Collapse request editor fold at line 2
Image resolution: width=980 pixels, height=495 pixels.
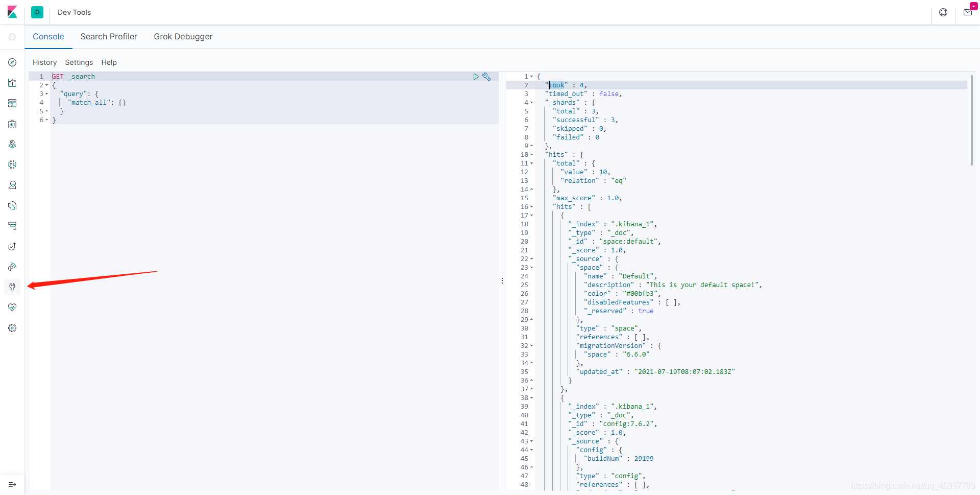(46, 85)
